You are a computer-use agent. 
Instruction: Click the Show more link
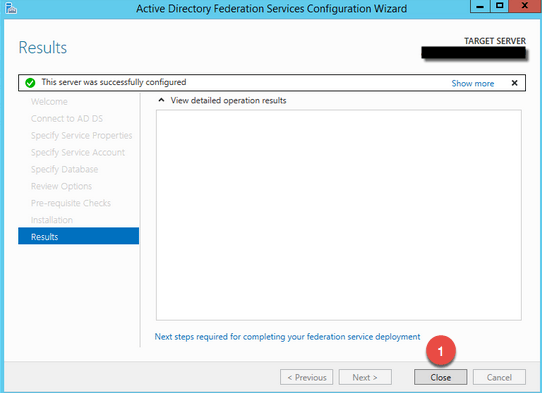(473, 83)
